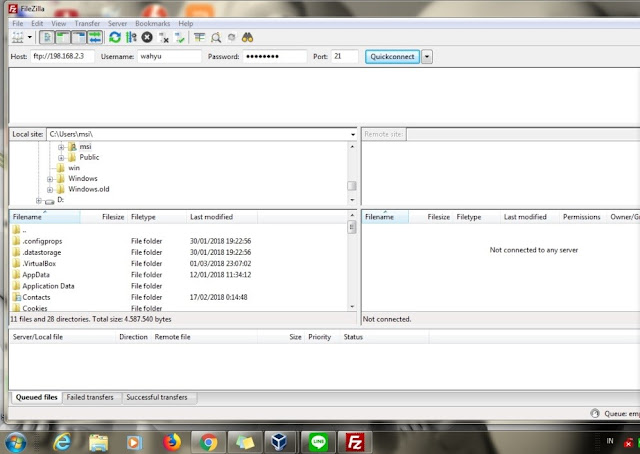Click the Host input field

point(62,56)
